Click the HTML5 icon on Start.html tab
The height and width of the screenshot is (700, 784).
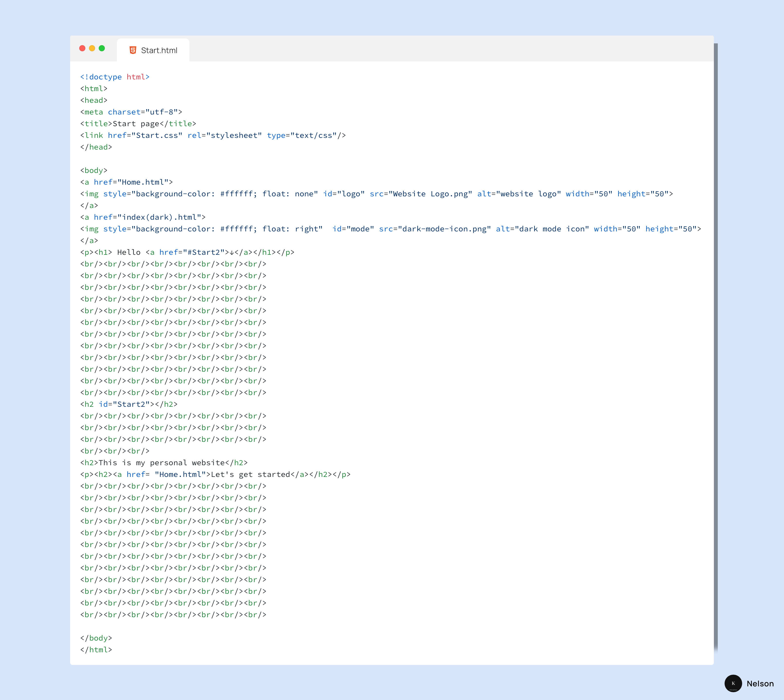pyautogui.click(x=133, y=50)
